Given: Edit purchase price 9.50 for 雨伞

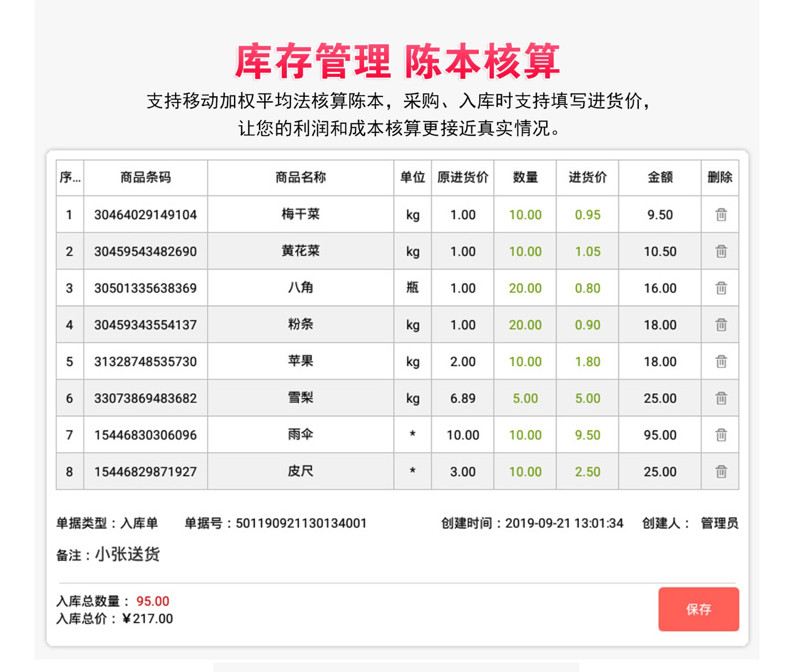Looking at the screenshot, I should (x=587, y=435).
